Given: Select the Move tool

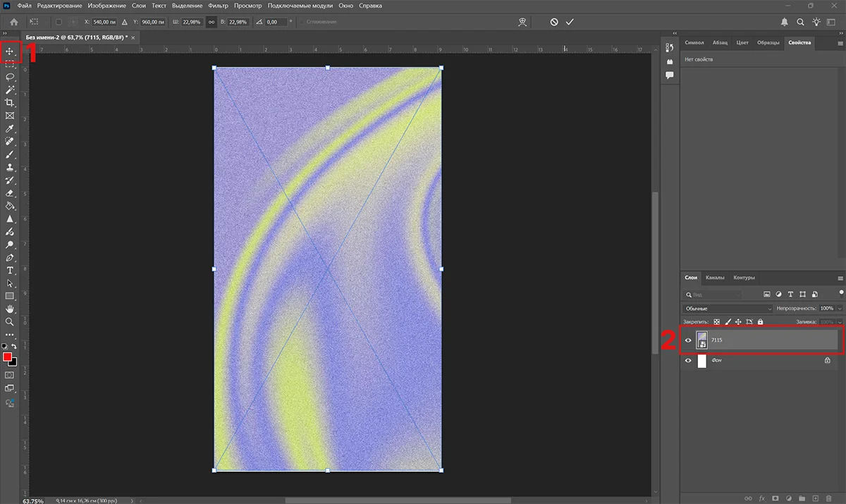Looking at the screenshot, I should pyautogui.click(x=10, y=51).
